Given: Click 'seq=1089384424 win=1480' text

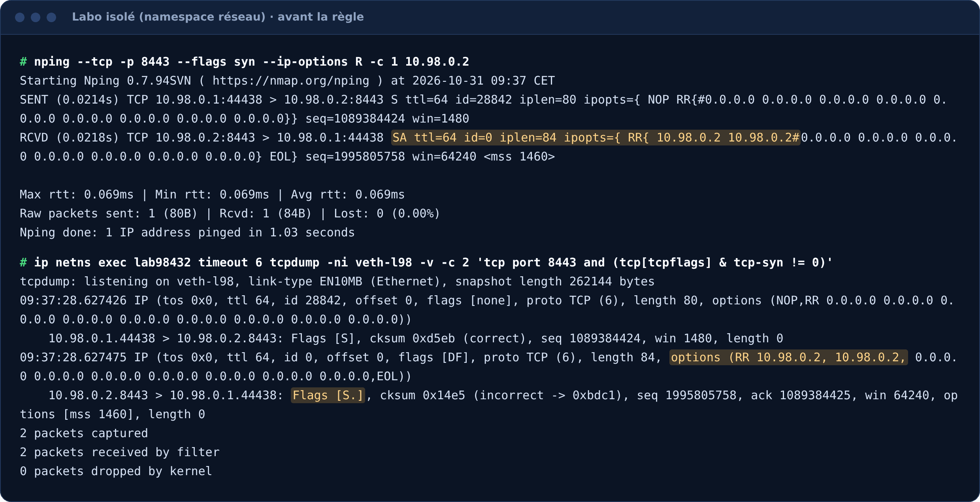Looking at the screenshot, I should pyautogui.click(x=387, y=119).
